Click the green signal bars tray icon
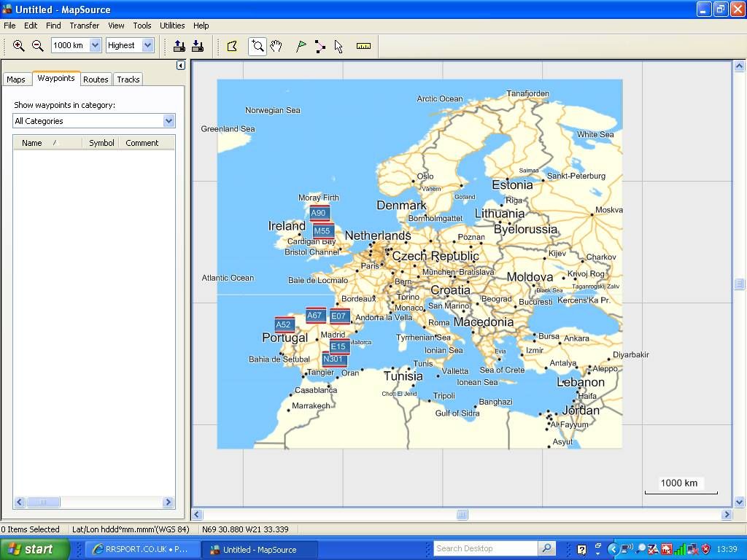 (679, 550)
